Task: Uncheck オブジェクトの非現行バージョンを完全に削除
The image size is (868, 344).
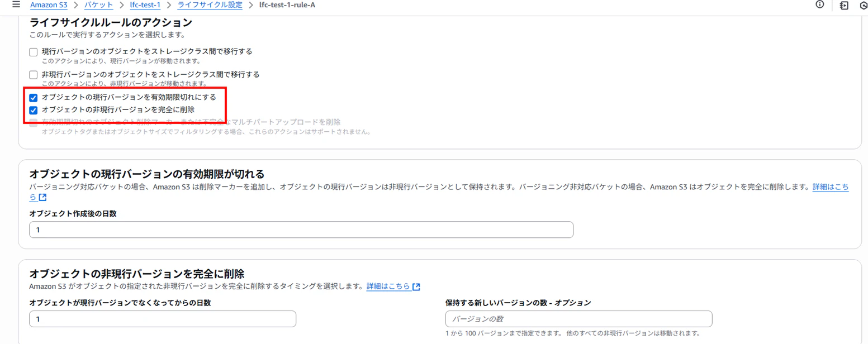Action: [x=33, y=110]
